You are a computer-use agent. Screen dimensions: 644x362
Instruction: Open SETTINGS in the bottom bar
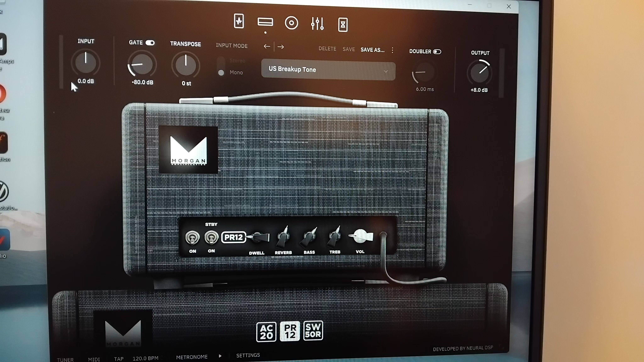tap(248, 355)
